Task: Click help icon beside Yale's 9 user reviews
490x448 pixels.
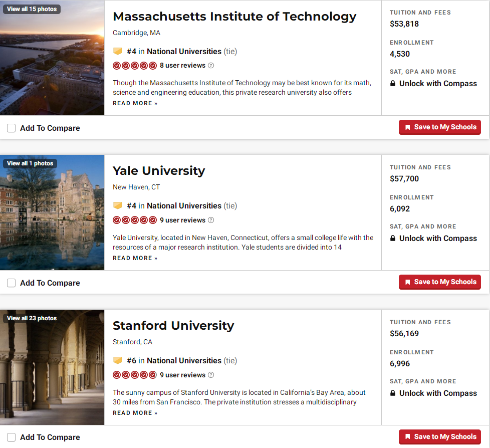Action: click(211, 220)
